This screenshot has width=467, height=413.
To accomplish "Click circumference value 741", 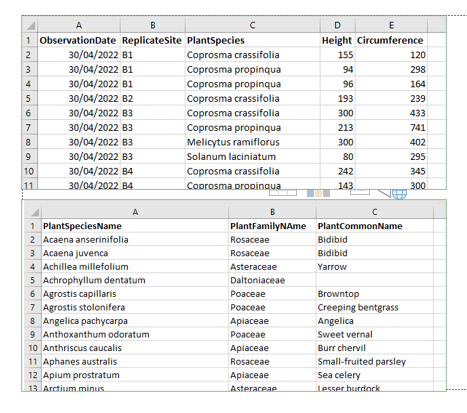I will point(391,128).
